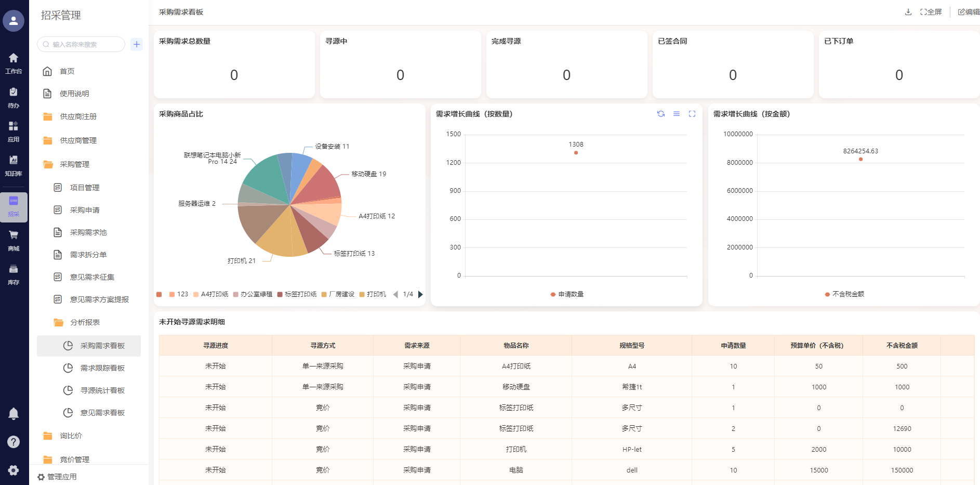
Task: Expand demand growth chart to fullscreen
Action: (x=692, y=114)
